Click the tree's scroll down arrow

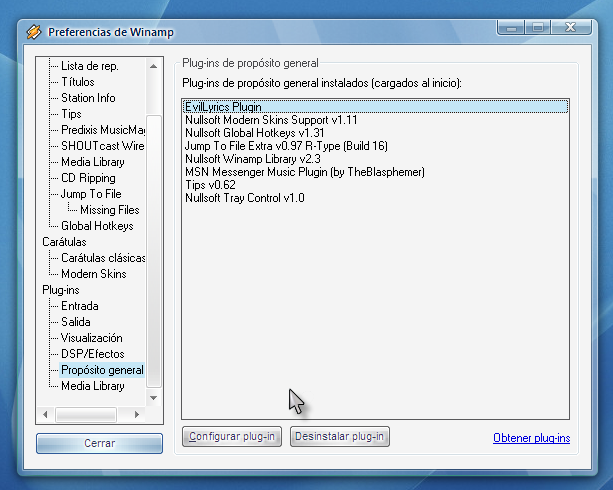pos(154,398)
